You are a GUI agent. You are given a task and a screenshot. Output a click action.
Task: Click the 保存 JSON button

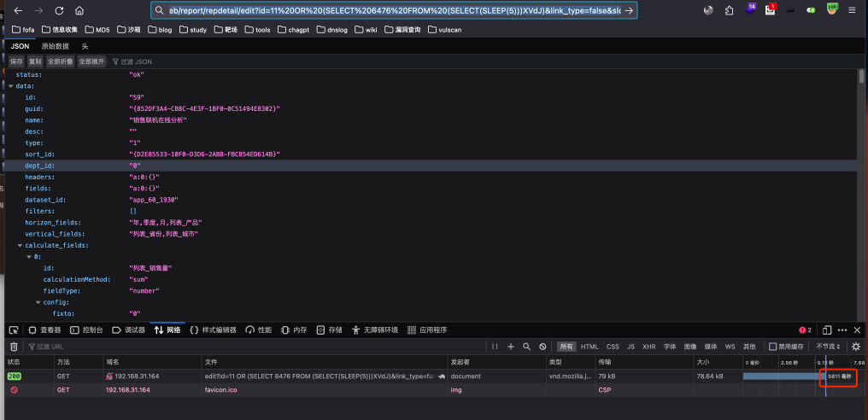click(16, 62)
